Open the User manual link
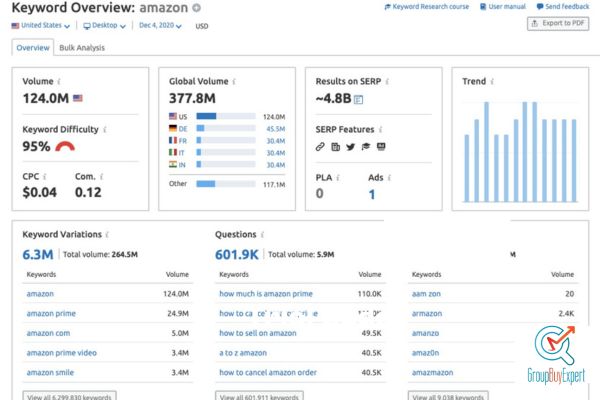The width and height of the screenshot is (600, 400). 503,7
